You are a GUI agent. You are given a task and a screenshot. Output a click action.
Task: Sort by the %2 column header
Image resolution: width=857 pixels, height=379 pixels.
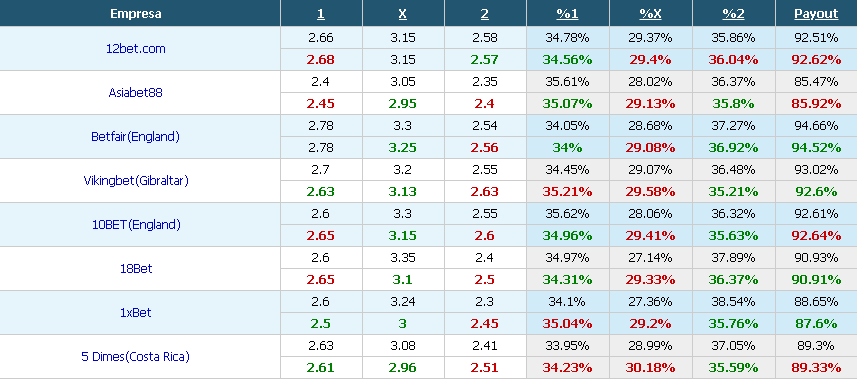click(x=733, y=14)
